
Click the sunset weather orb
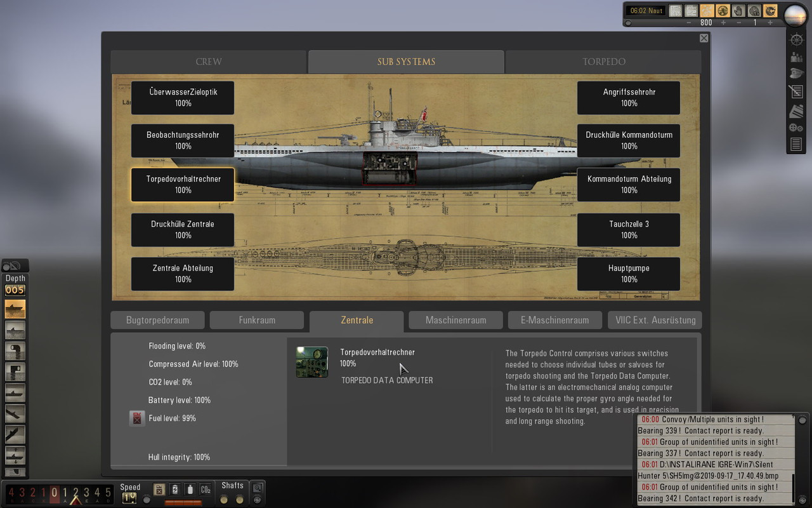pos(796,15)
